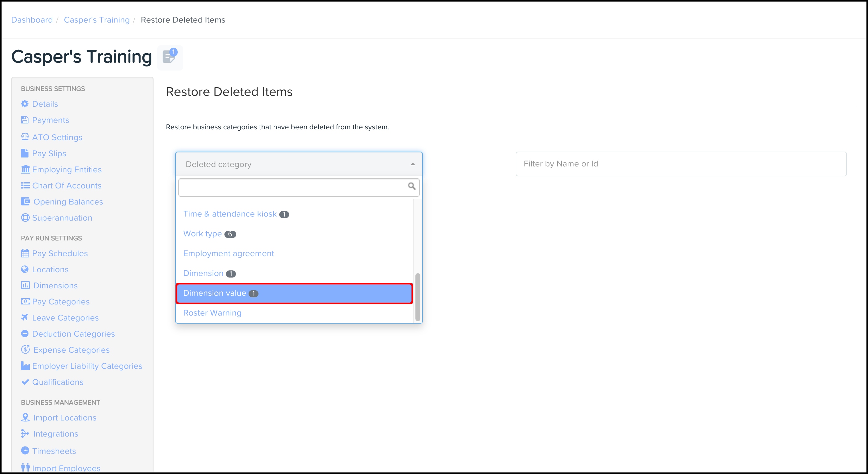Click the calendar icon beside Pay Schedules
Viewport: 868px width, 474px height.
(x=25, y=253)
